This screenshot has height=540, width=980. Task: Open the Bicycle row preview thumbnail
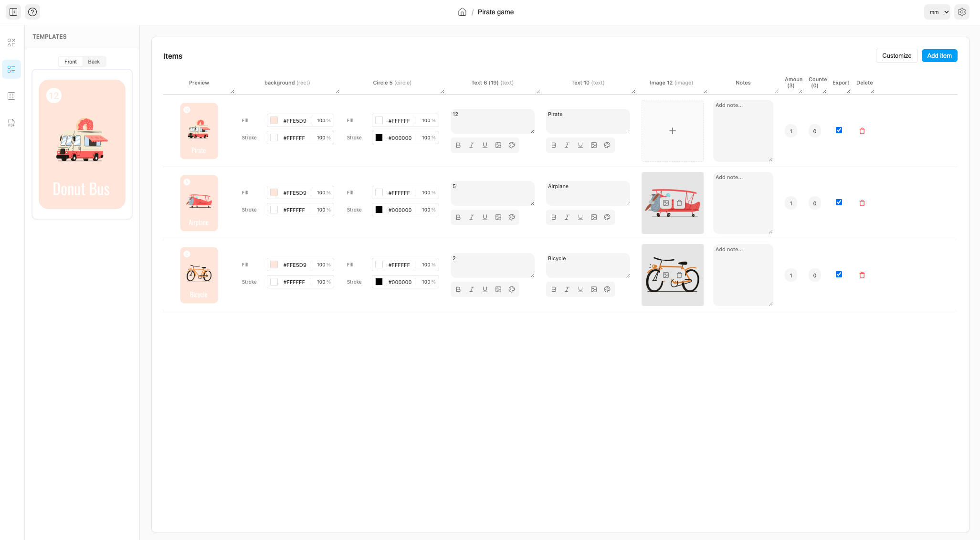pyautogui.click(x=199, y=275)
